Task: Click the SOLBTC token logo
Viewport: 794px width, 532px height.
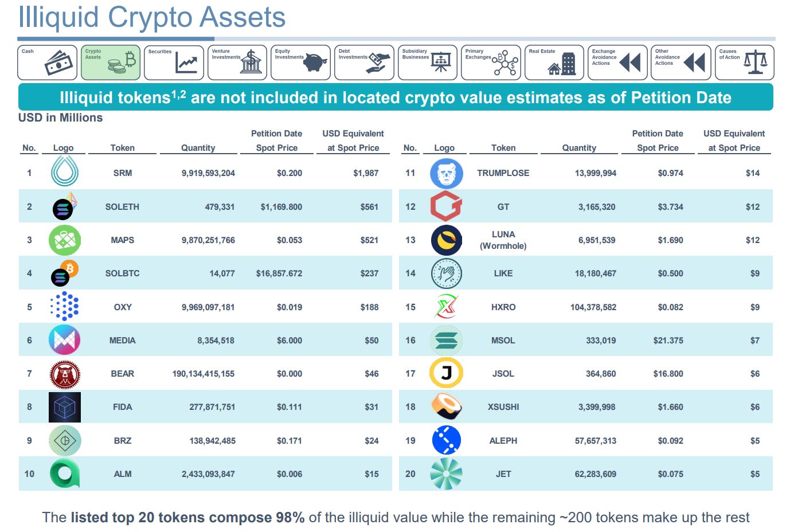Action: click(x=65, y=273)
